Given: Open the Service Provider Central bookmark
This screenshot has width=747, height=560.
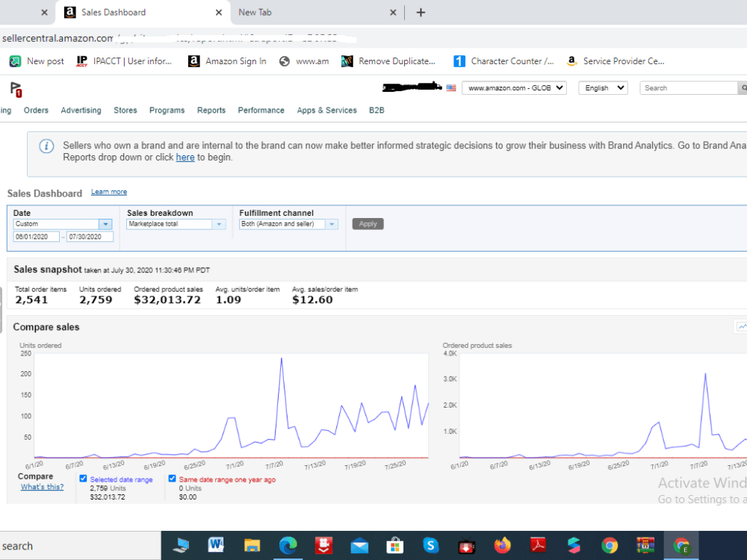Looking at the screenshot, I should tap(615, 61).
